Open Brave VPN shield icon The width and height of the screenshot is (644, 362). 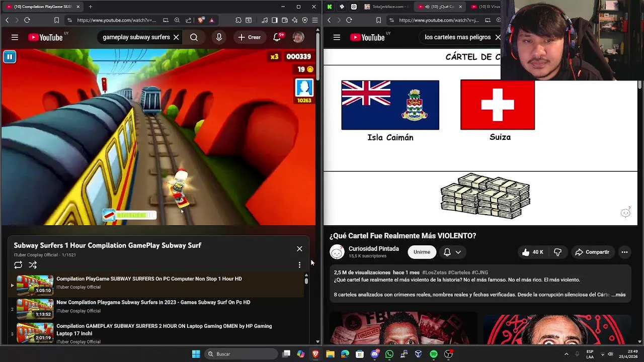[305, 20]
